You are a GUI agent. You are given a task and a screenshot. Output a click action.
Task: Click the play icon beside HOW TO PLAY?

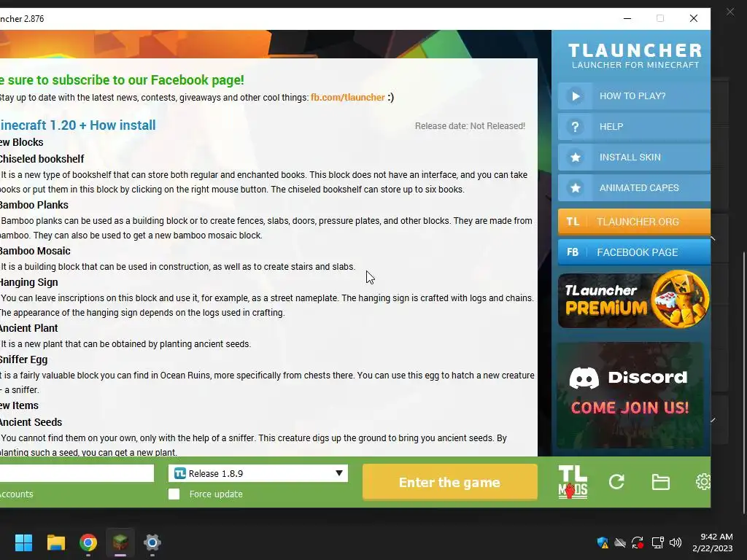(x=576, y=96)
